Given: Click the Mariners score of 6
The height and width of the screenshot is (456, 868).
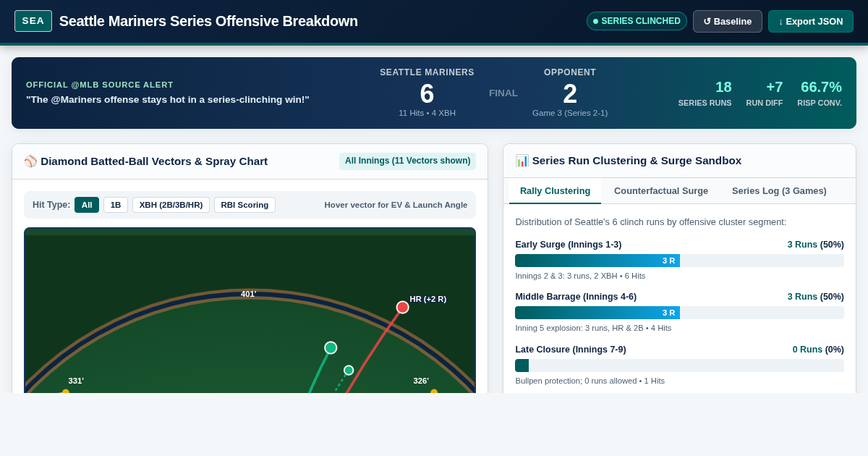Looking at the screenshot, I should 427,94.
